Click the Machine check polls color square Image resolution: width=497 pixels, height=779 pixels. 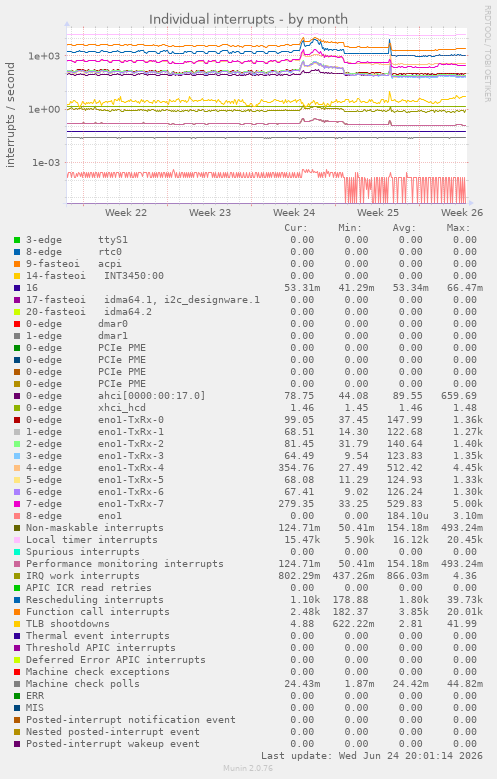[x=17, y=684]
